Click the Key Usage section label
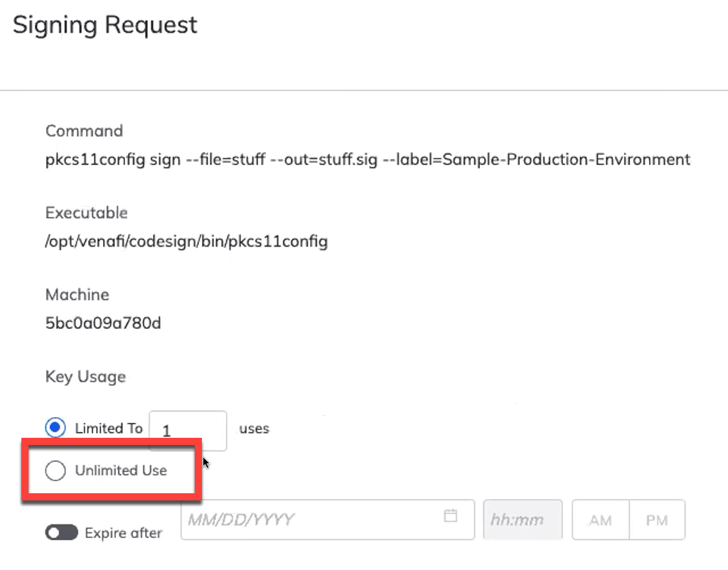Image resolution: width=728 pixels, height=570 pixels. tap(85, 377)
